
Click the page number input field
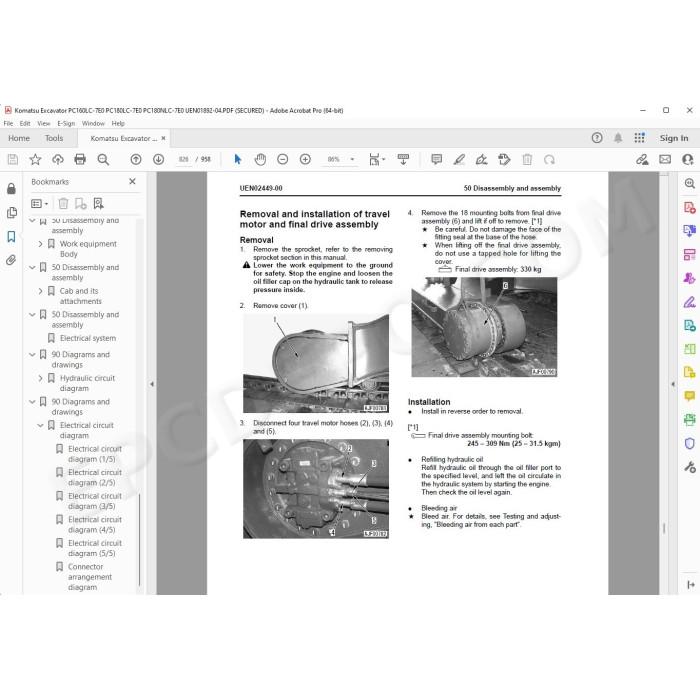coord(183,159)
